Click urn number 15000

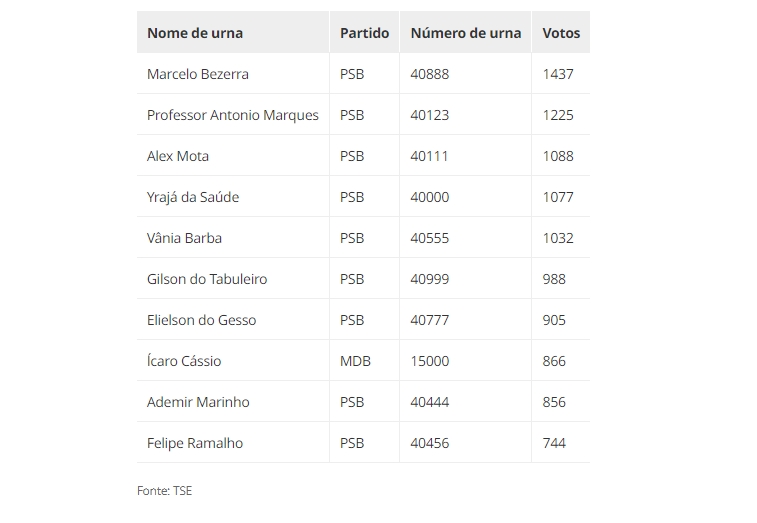[430, 361]
